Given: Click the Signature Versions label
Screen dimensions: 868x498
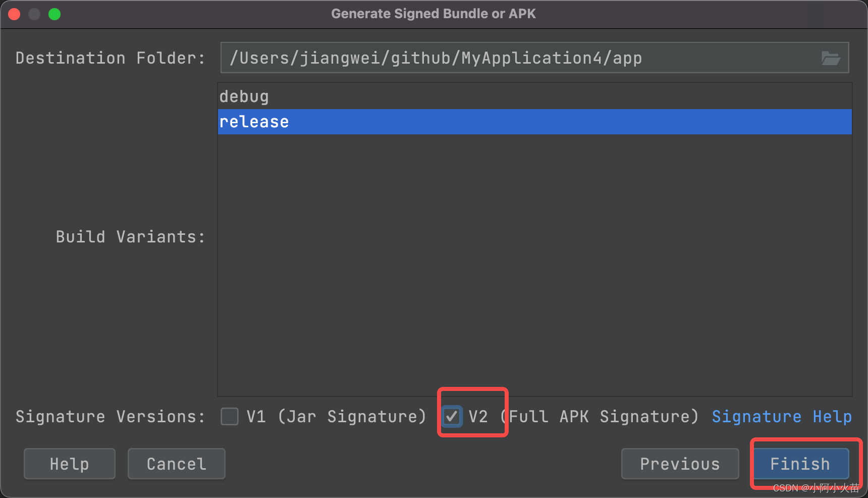Looking at the screenshot, I should (x=111, y=417).
